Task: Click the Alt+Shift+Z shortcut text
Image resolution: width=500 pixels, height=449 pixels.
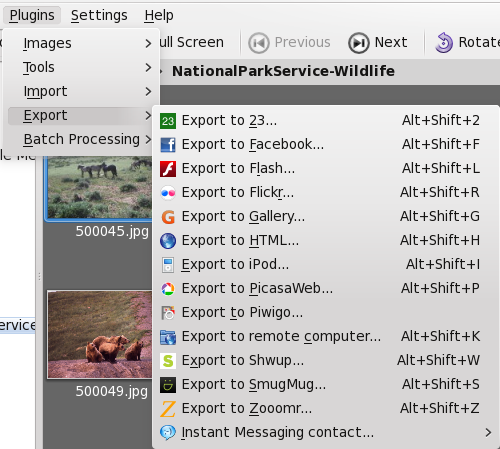Action: 440,409
